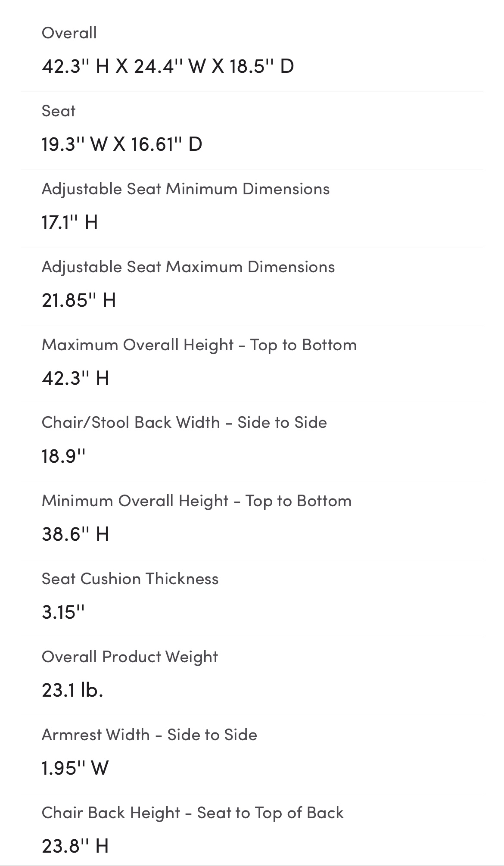Tap the Adjustable Seat Minimum Dimensions label
The height and width of the screenshot is (866, 504).
[186, 189]
